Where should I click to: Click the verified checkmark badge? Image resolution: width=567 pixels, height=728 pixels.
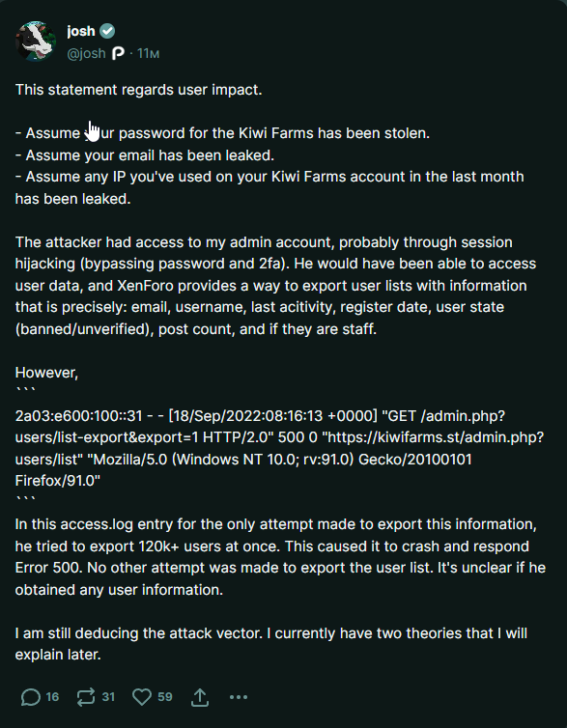[x=107, y=31]
